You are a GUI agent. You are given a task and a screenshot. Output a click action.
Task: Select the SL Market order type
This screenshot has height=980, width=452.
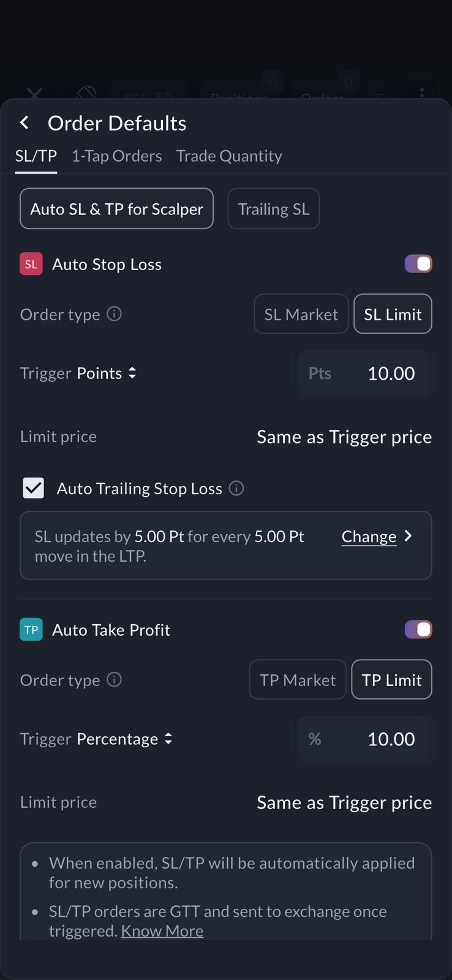coord(301,314)
